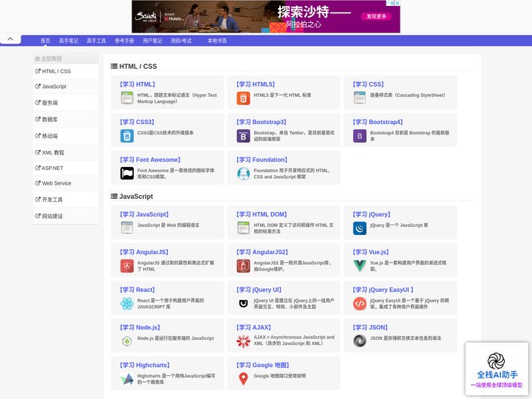
Task: Click the JSON gray swirl icon
Action: pos(360,341)
